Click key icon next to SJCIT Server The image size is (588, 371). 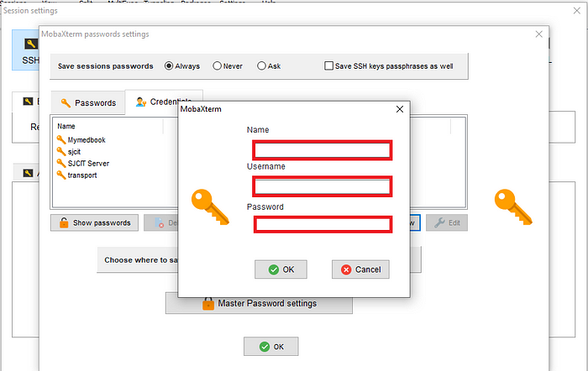(61, 163)
